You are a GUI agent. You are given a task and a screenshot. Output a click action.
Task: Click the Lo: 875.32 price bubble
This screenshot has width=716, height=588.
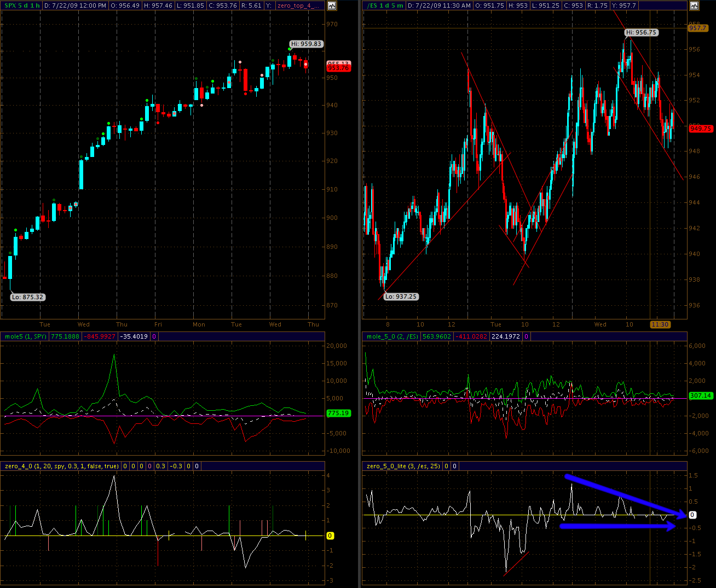pos(27,297)
